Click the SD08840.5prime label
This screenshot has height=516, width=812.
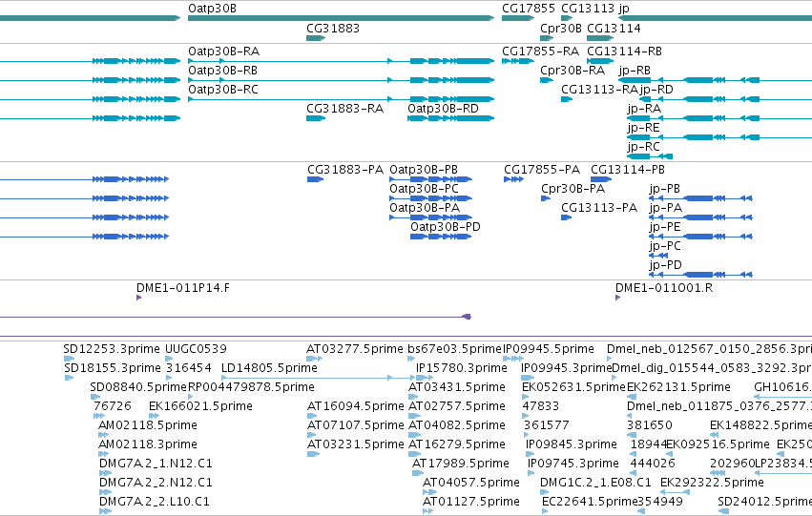(137, 387)
